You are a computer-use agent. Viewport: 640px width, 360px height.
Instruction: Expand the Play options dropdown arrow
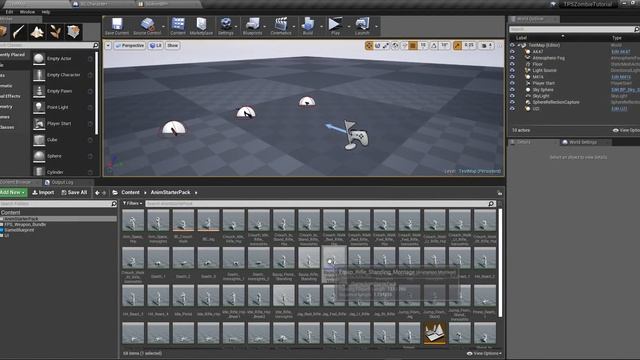point(349,27)
